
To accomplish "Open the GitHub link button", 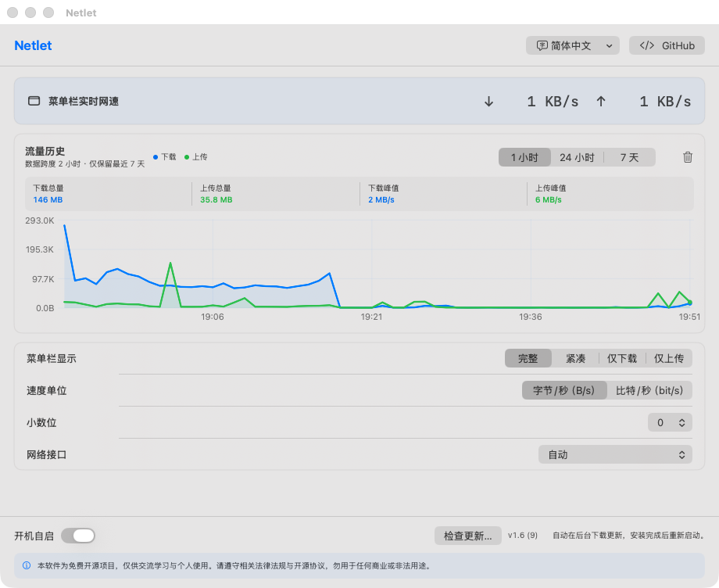I will (667, 45).
